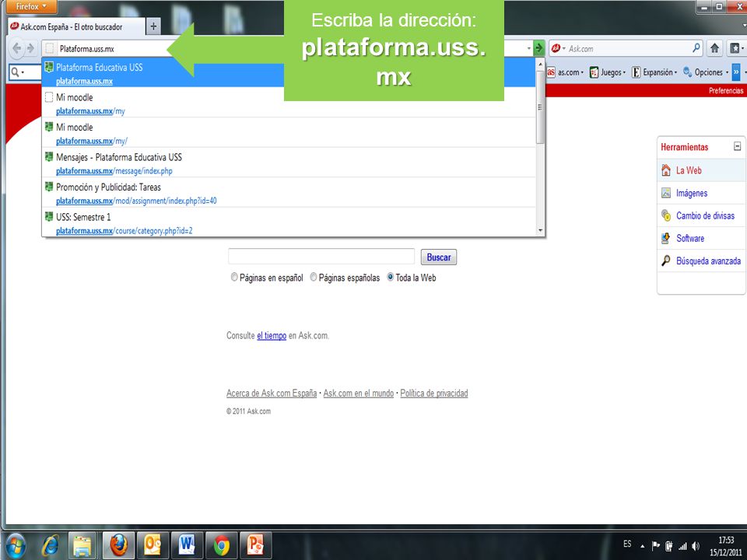Click the suggestion list scroll up arrow

(540, 63)
